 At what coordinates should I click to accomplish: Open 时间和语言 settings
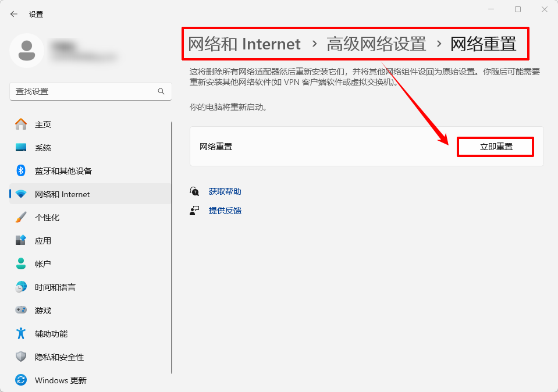90,287
